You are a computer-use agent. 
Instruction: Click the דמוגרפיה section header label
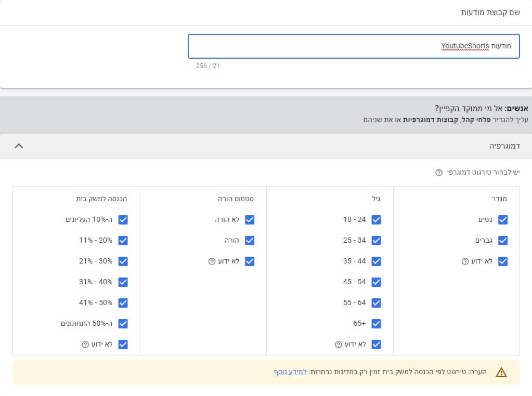pyautogui.click(x=504, y=146)
